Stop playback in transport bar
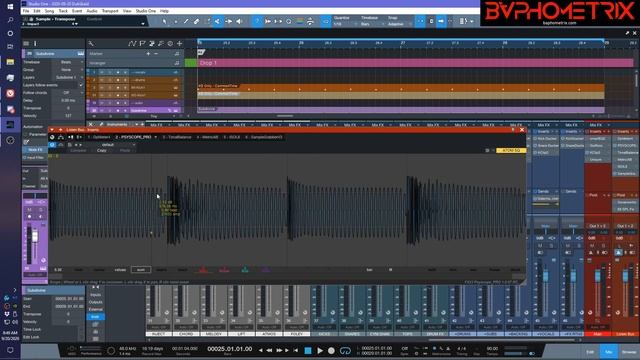 (x=308, y=350)
